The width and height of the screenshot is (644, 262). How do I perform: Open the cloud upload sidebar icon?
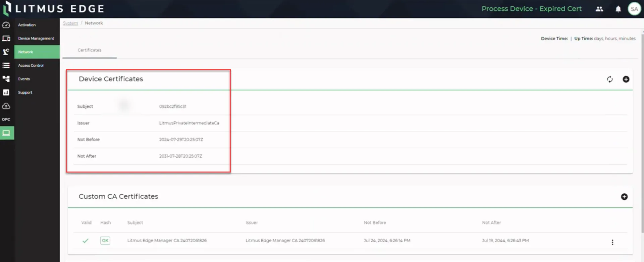pos(6,106)
